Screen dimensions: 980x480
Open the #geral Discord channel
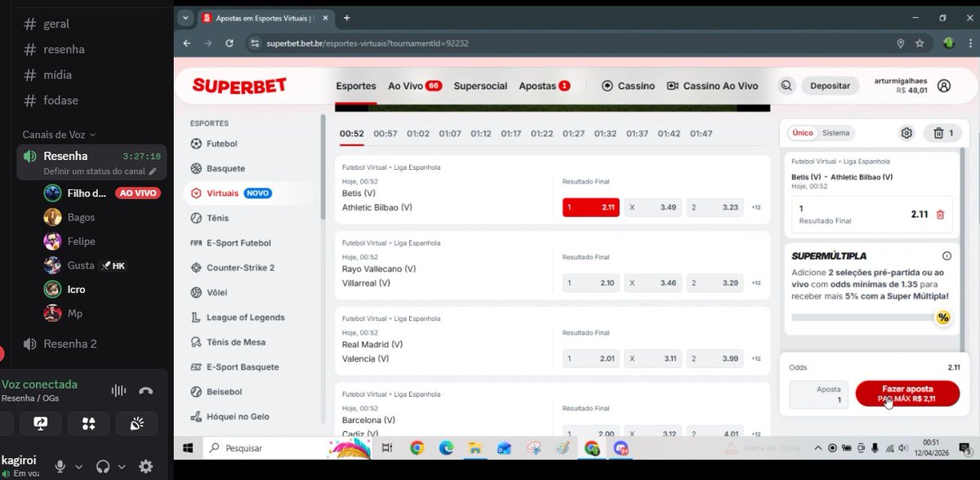pyautogui.click(x=47, y=24)
